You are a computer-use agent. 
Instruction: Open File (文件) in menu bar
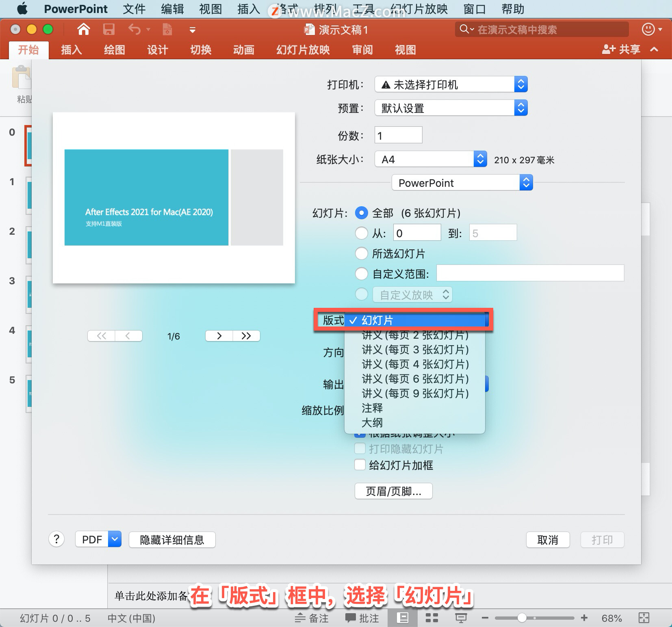click(134, 9)
